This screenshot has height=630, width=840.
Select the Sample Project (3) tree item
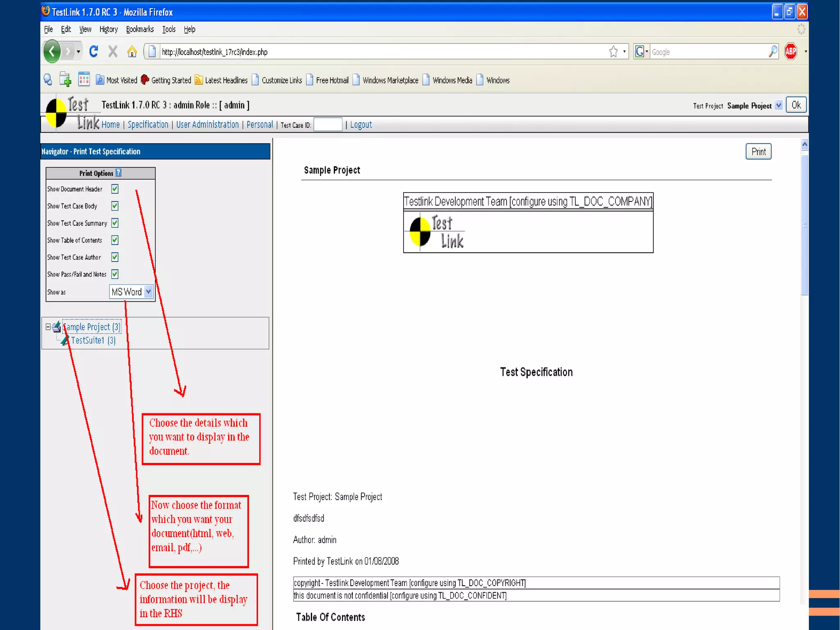tap(92, 327)
